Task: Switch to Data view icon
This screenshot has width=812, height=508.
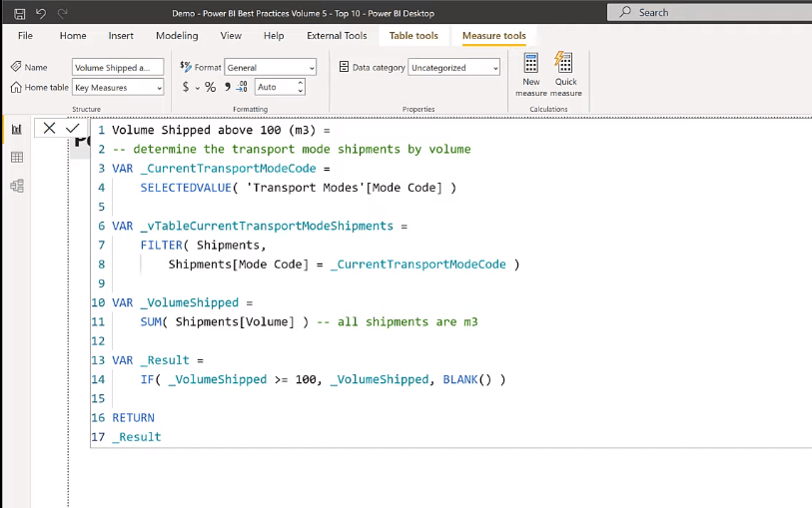Action: click(x=17, y=158)
